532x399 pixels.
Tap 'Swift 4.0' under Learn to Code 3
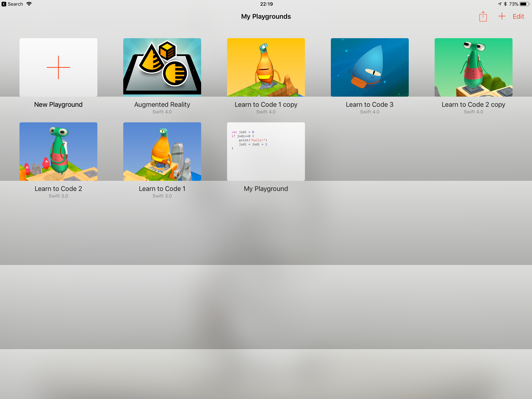click(x=370, y=112)
